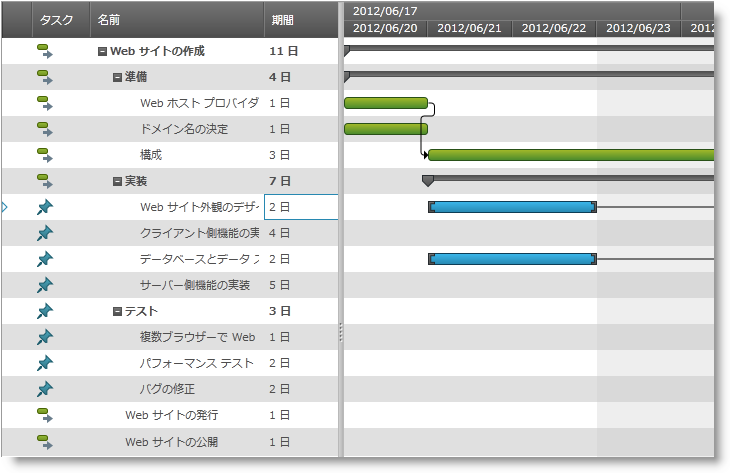Click the 準備 summary bar in chart
This screenshot has height=473, width=730.
pos(529,74)
